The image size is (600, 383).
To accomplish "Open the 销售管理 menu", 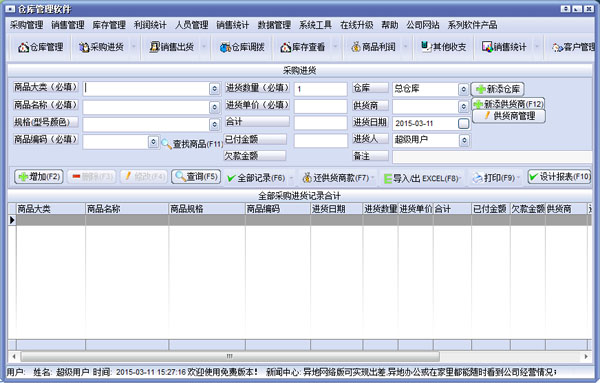I will coord(68,25).
